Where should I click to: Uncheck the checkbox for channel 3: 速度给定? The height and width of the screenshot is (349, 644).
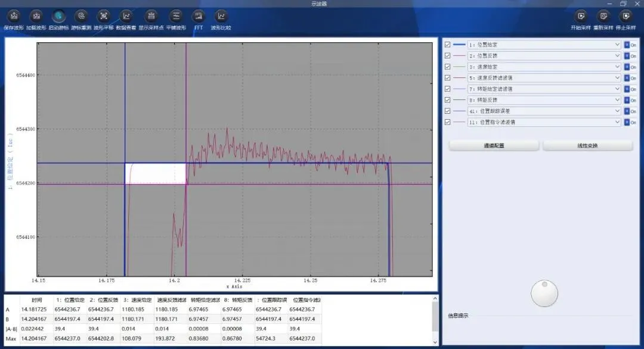448,67
